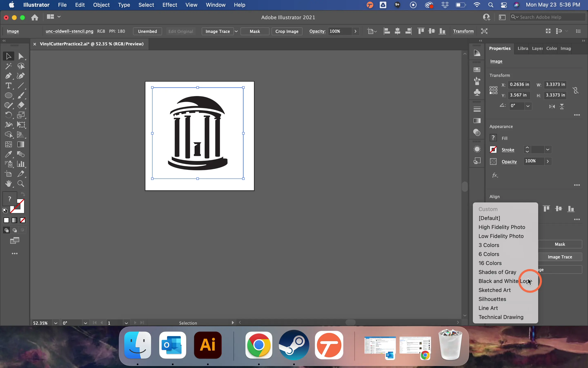Click the Mask button in control bar
The image size is (588, 368).
coord(255,31)
